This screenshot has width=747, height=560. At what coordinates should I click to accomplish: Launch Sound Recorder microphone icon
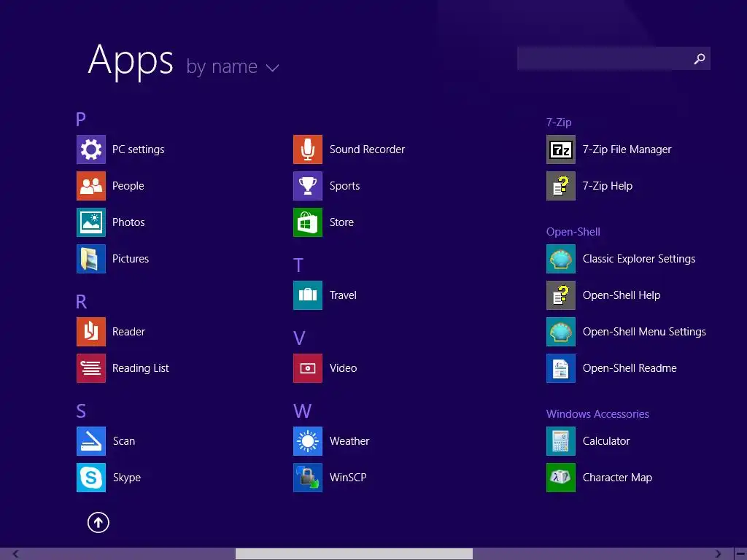click(x=308, y=149)
